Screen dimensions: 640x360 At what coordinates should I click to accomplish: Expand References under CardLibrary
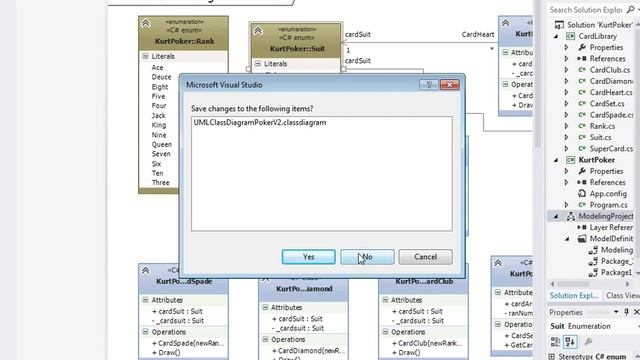pos(566,59)
